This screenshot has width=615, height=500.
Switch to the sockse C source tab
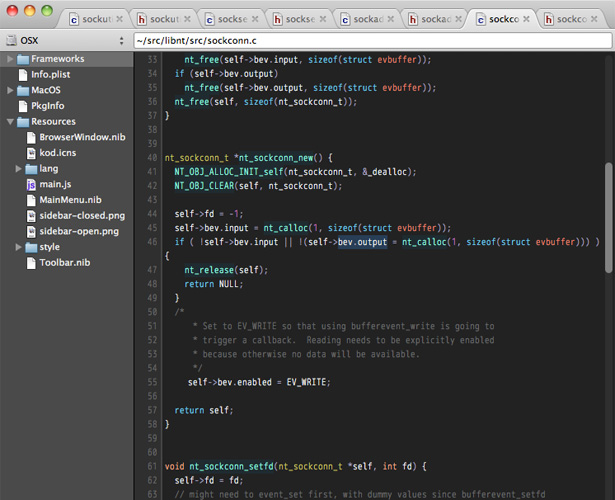tap(232, 19)
